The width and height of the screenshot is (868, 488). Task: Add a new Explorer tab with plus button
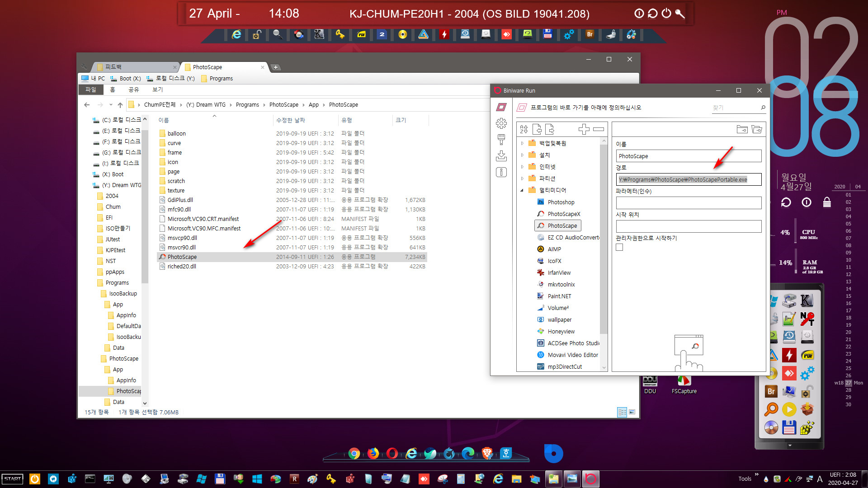click(x=276, y=67)
